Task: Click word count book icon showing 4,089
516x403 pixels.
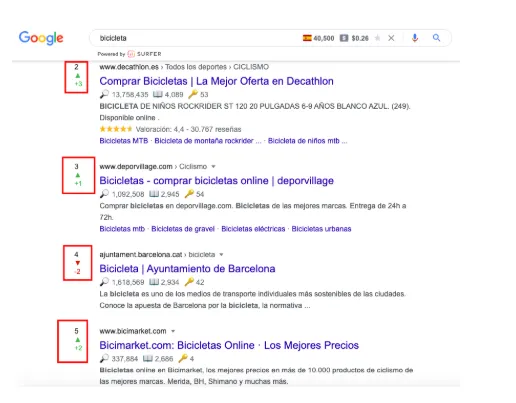Action: coord(157,94)
